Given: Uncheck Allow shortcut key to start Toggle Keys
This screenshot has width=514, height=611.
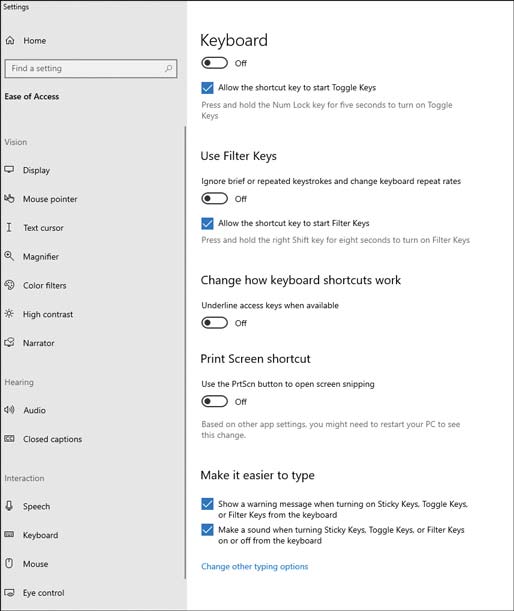Looking at the screenshot, I should point(207,88).
